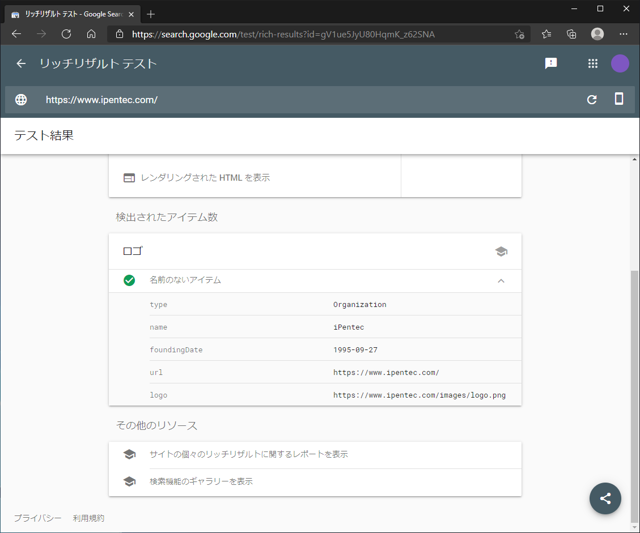Collapse the 名前のないアイテム row

501,281
